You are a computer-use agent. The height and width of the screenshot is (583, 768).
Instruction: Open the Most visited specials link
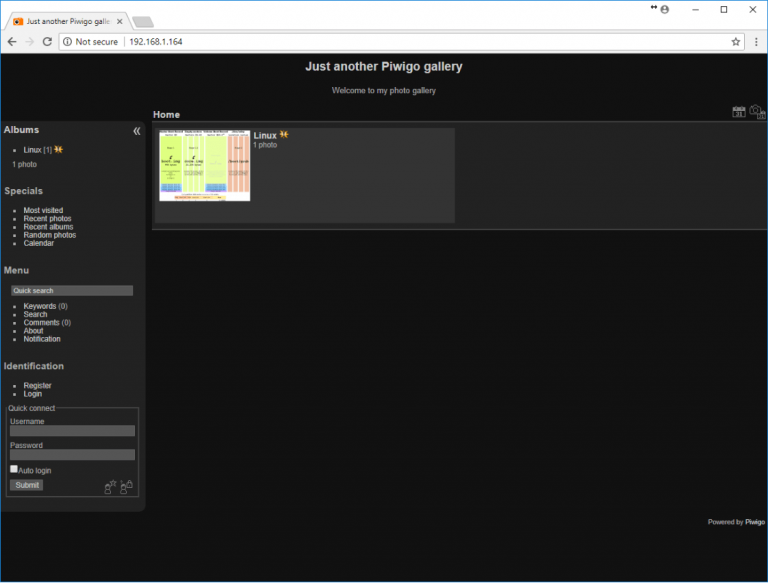tap(43, 211)
